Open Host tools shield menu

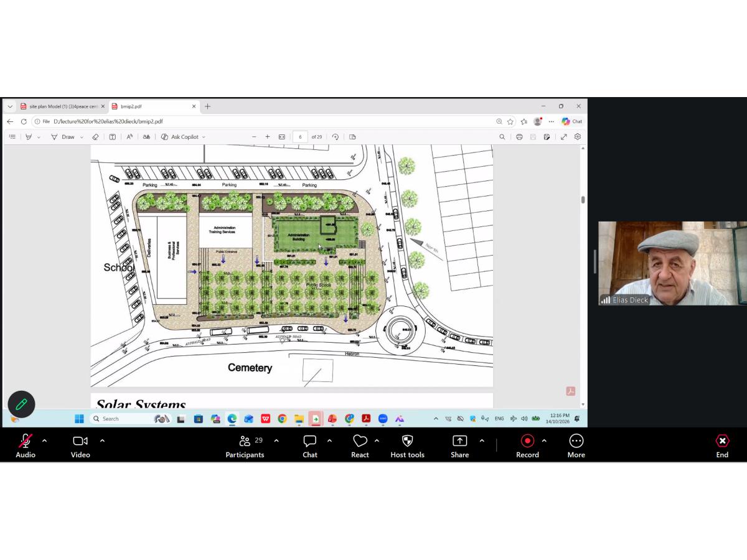408,446
